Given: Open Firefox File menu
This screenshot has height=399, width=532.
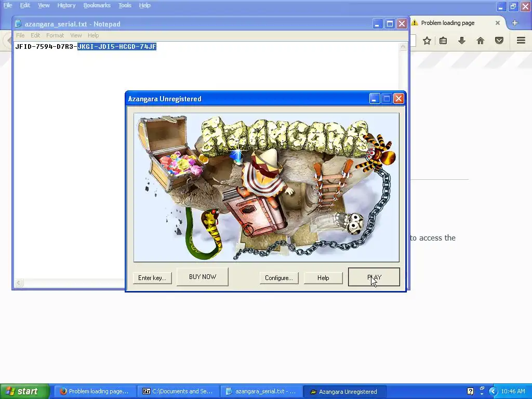Looking at the screenshot, I should tap(8, 5).
